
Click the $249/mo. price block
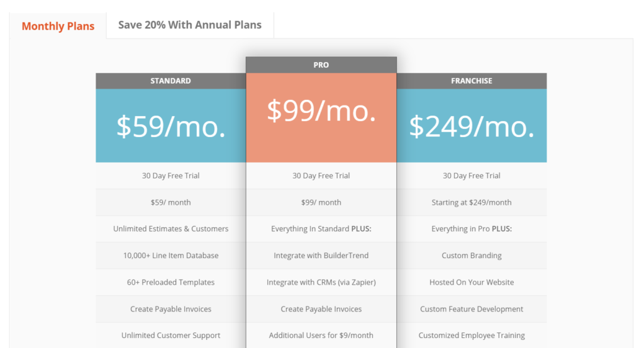point(472,126)
